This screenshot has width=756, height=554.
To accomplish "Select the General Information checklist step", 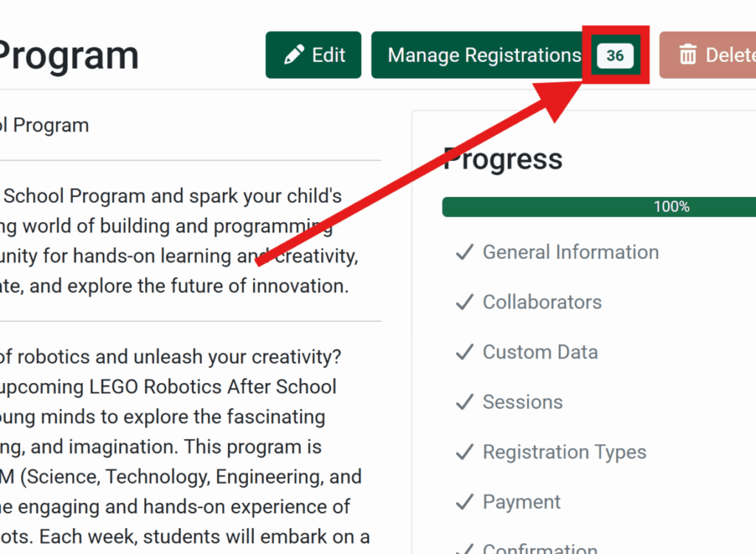I will 570,252.
